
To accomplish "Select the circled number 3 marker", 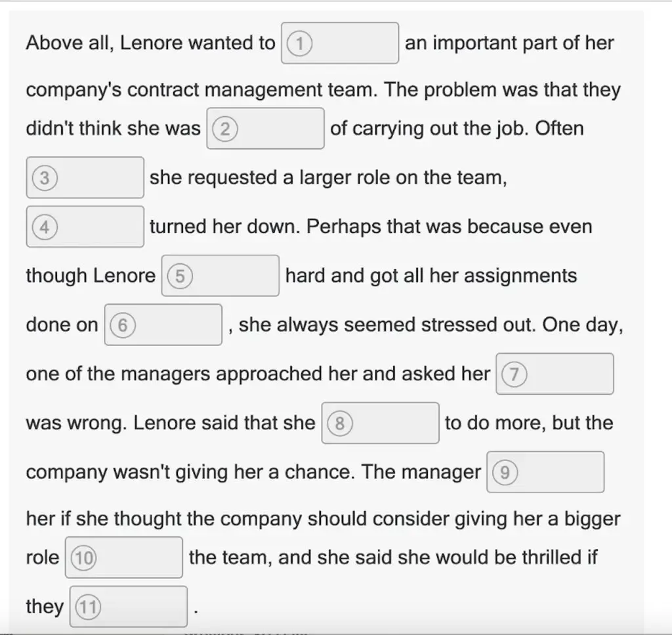I will click(45, 178).
